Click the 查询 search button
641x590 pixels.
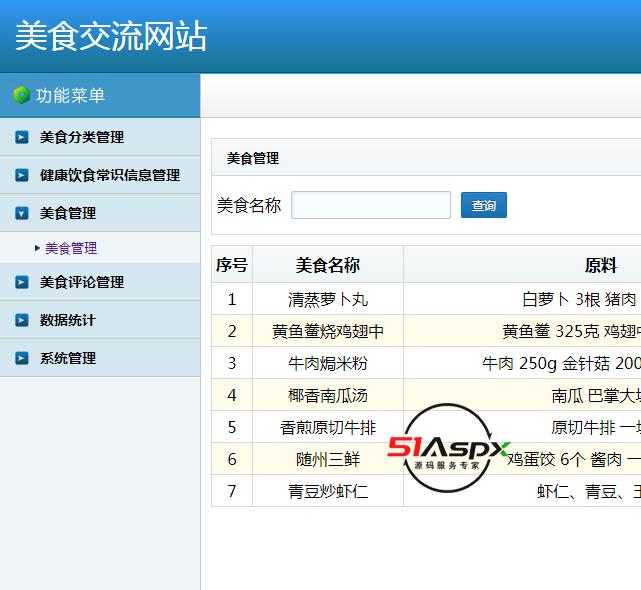coord(484,205)
